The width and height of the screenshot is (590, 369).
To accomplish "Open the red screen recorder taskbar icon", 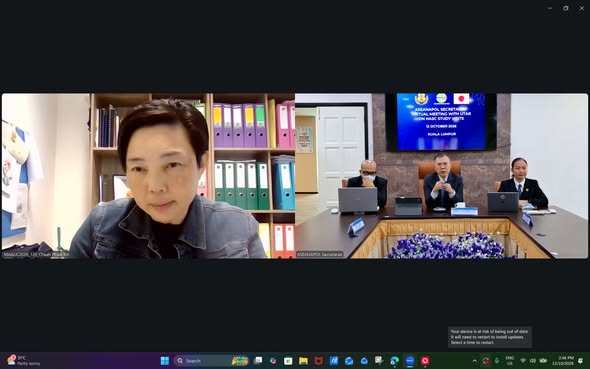I will point(425,361).
